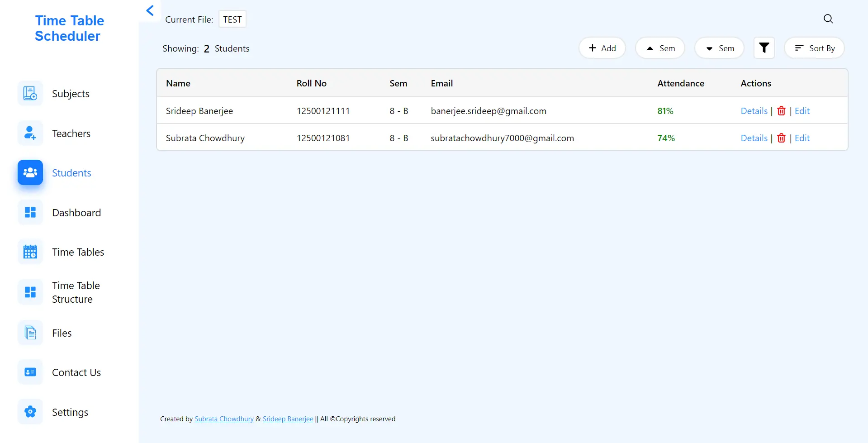This screenshot has height=443, width=868.
Task: Click the Students sidebar icon
Action: 30,172
